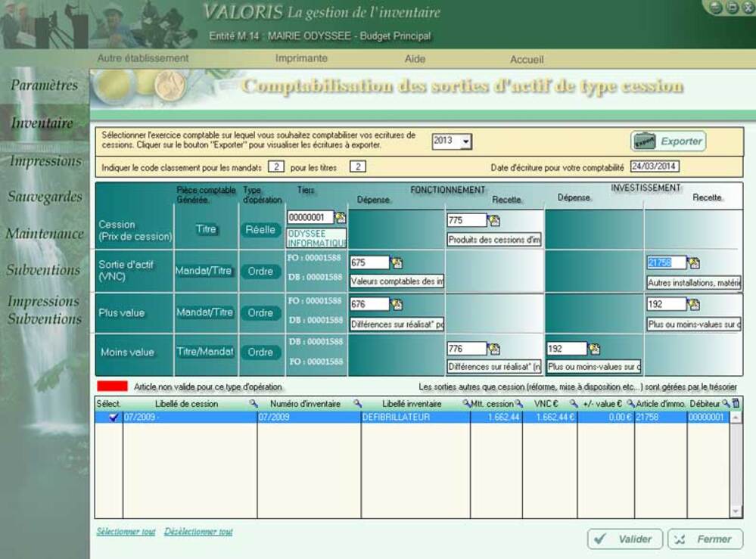This screenshot has width=756, height=559.
Task: Click the Désélectionner tout link
Action: coord(198,532)
